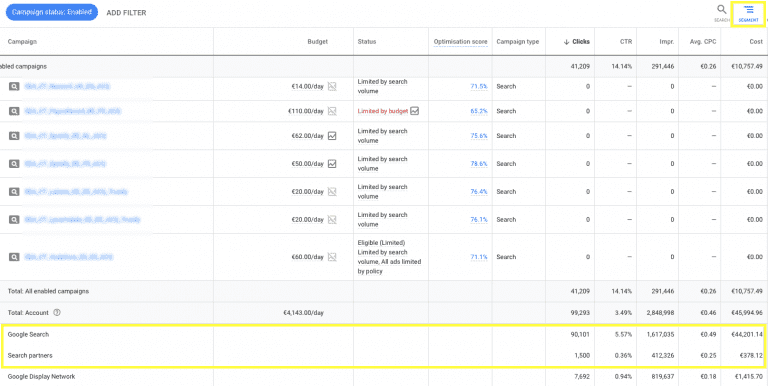The image size is (768, 386).
Task: Sort by the Campaign column header
Action: click(22, 42)
